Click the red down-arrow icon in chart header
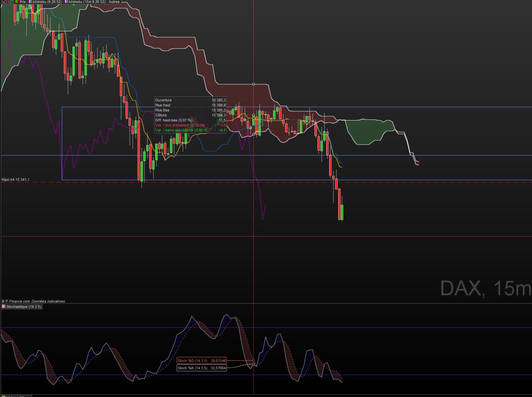Viewport: 532px width, 397px height. [4, 2]
